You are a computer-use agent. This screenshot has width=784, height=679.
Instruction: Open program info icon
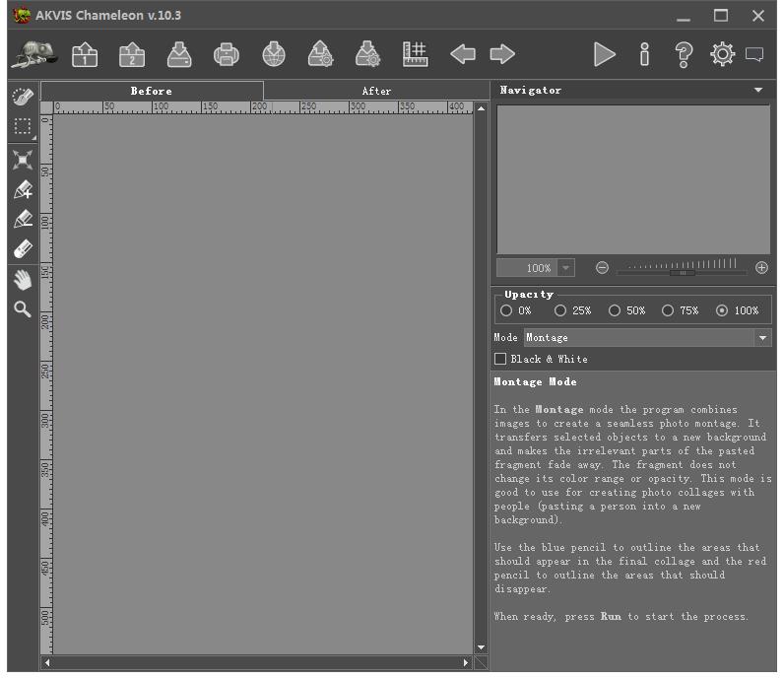click(644, 54)
